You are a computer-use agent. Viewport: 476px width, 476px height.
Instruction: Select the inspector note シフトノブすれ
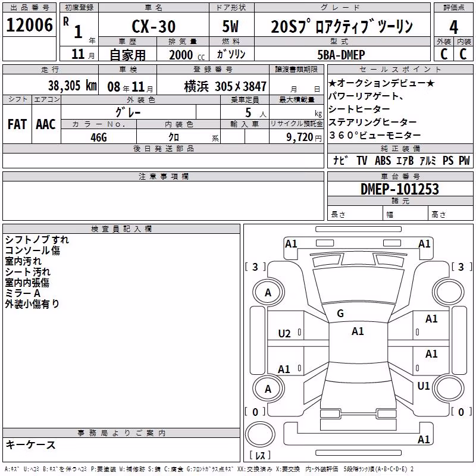[37, 240]
